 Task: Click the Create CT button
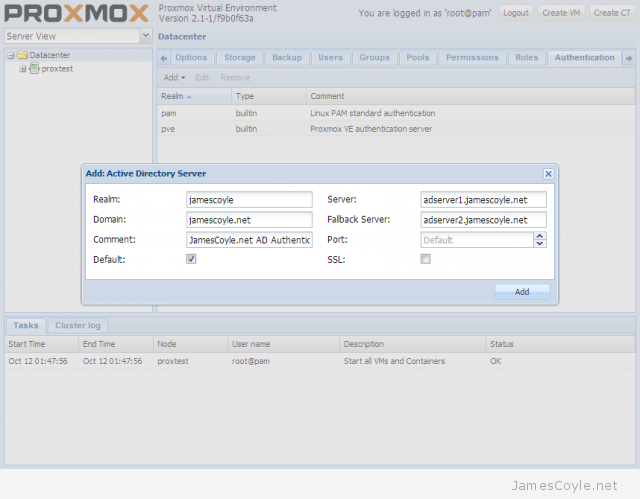click(612, 13)
